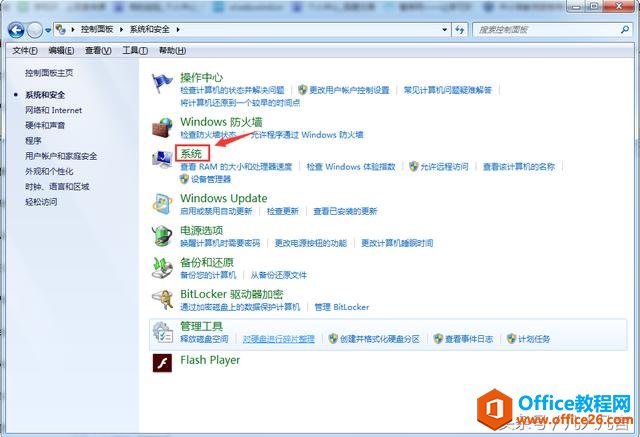Click 控制面板主页 in sidebar
Image resolution: width=640 pixels, height=437 pixels.
49,73
